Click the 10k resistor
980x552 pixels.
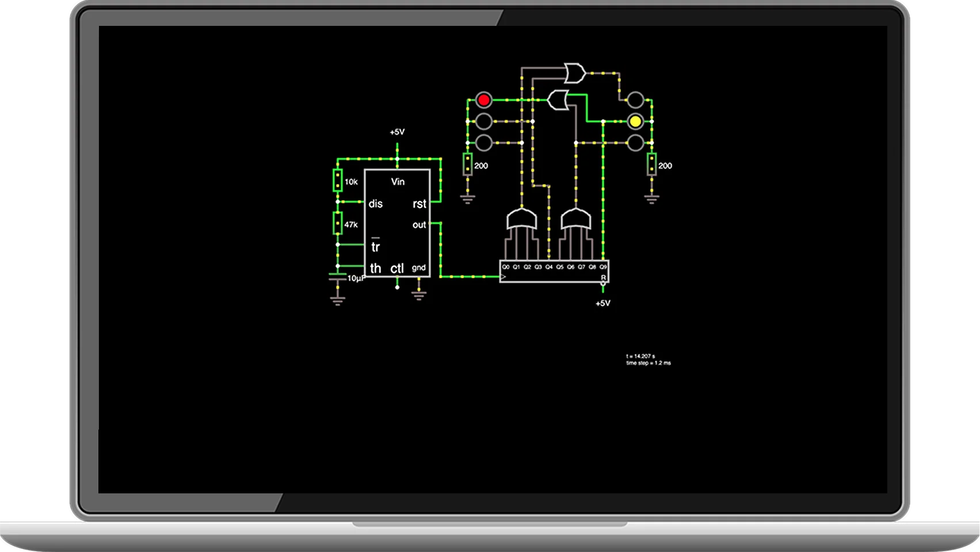[338, 181]
